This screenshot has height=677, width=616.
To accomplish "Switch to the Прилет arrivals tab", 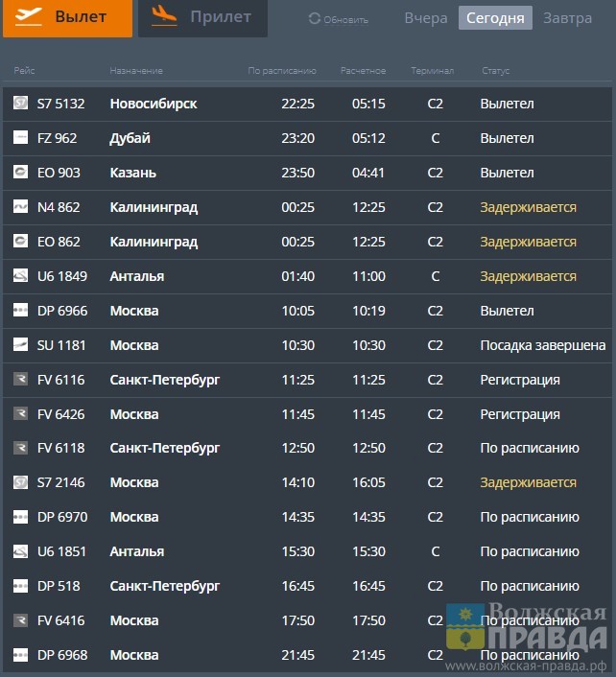I will point(202,18).
